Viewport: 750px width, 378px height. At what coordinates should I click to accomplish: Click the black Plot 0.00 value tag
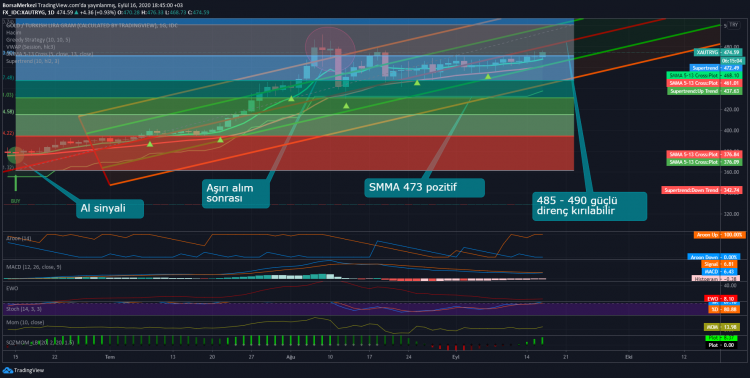[x=721, y=345]
